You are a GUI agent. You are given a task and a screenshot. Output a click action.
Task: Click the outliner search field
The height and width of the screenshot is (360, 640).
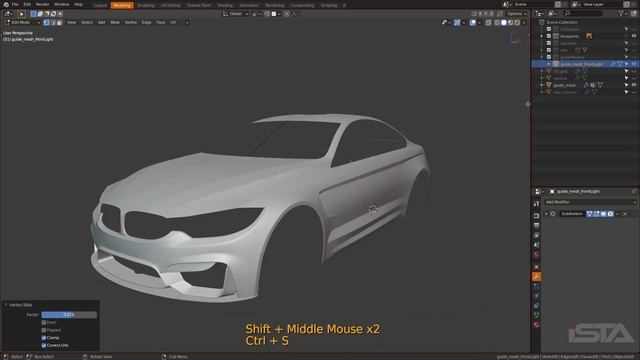[x=582, y=13]
